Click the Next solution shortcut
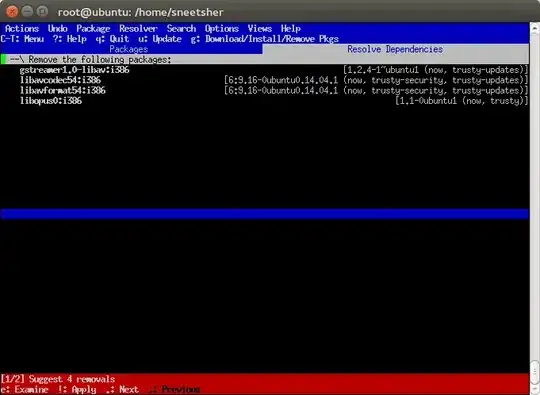The image size is (540, 395). [x=122, y=389]
